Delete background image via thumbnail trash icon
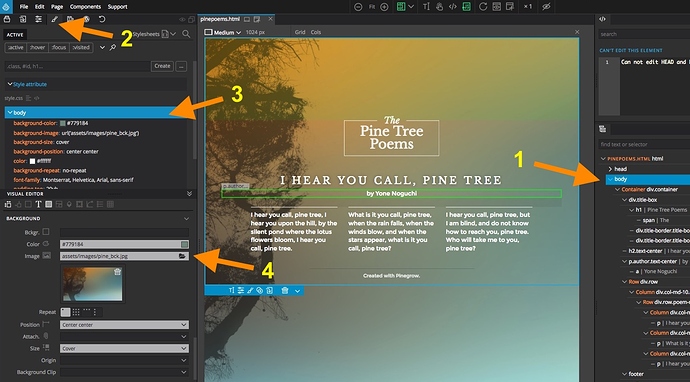The width and height of the screenshot is (690, 382). pos(117,272)
